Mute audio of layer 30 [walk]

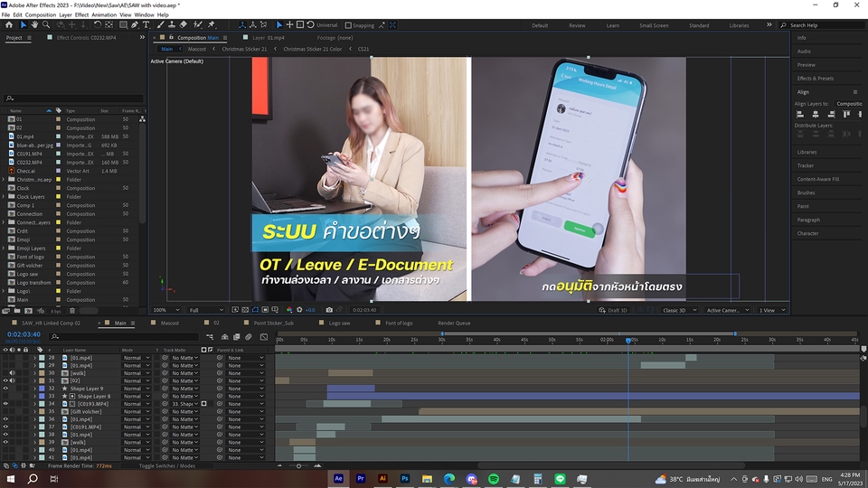tap(12, 373)
